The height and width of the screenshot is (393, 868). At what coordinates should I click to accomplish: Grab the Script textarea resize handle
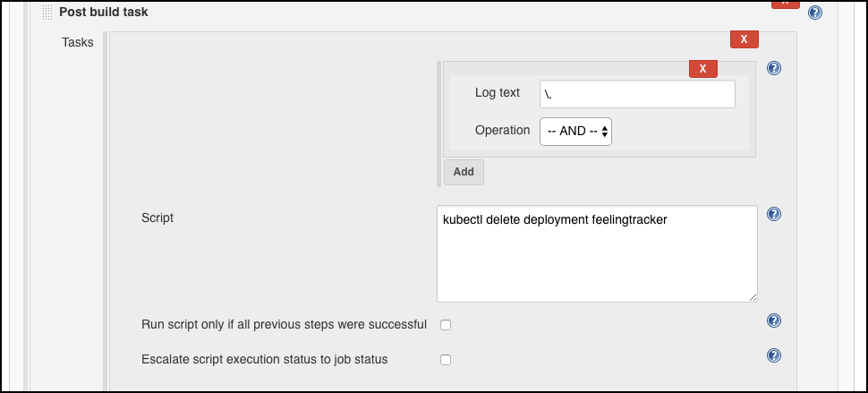(x=753, y=297)
